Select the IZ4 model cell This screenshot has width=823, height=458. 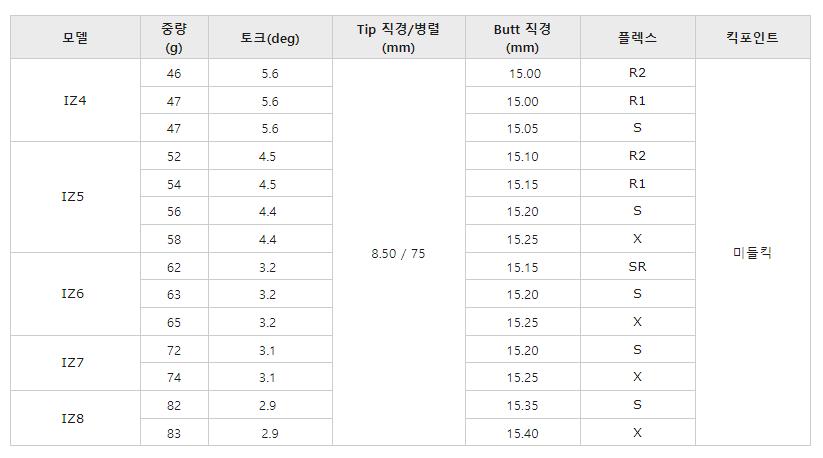(75, 101)
